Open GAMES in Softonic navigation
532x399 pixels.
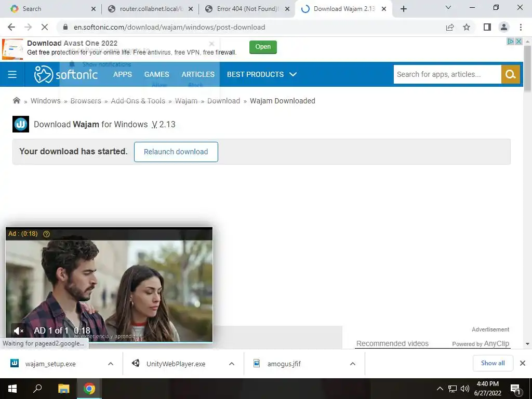[156, 74]
